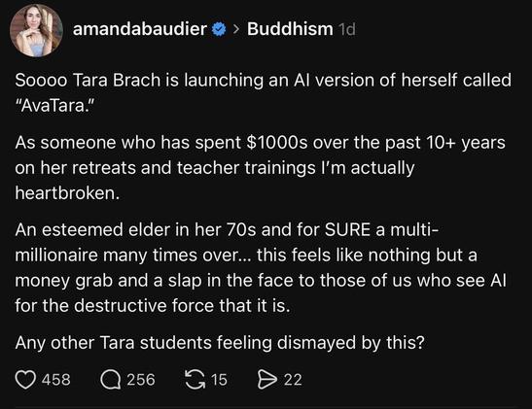Open amandabaudier's profile picture
This screenshot has height=409, width=532.
[36, 30]
